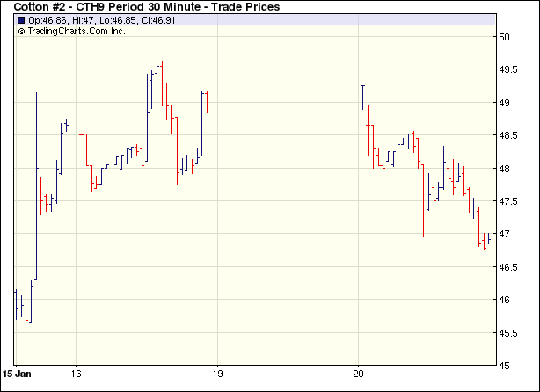Select the highest blue bar near 49.8
Viewport: 540px width, 392px height.
tap(157, 63)
